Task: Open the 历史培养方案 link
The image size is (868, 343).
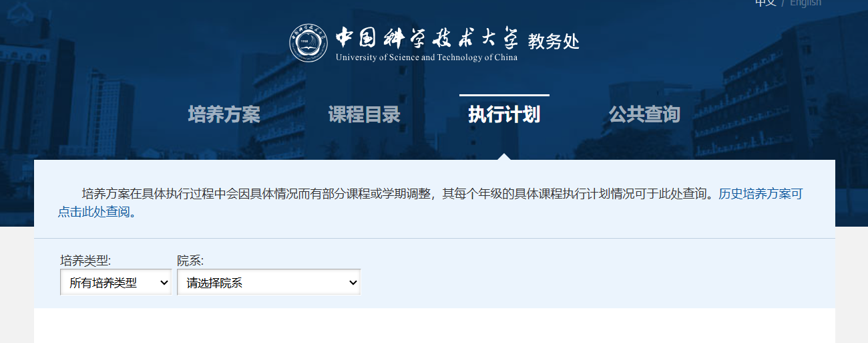Action: click(x=760, y=194)
